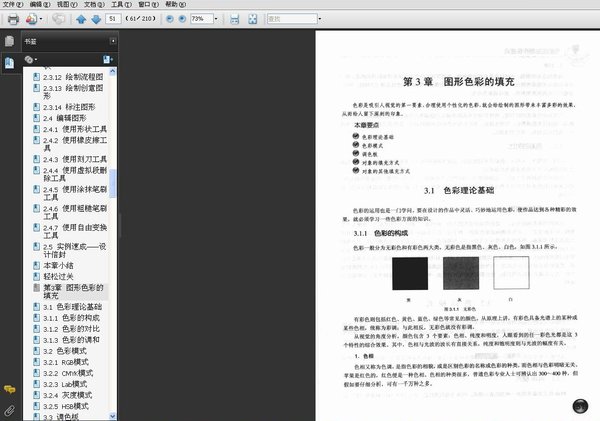
Task: Go to previous page with up arrow
Action: [79, 19]
